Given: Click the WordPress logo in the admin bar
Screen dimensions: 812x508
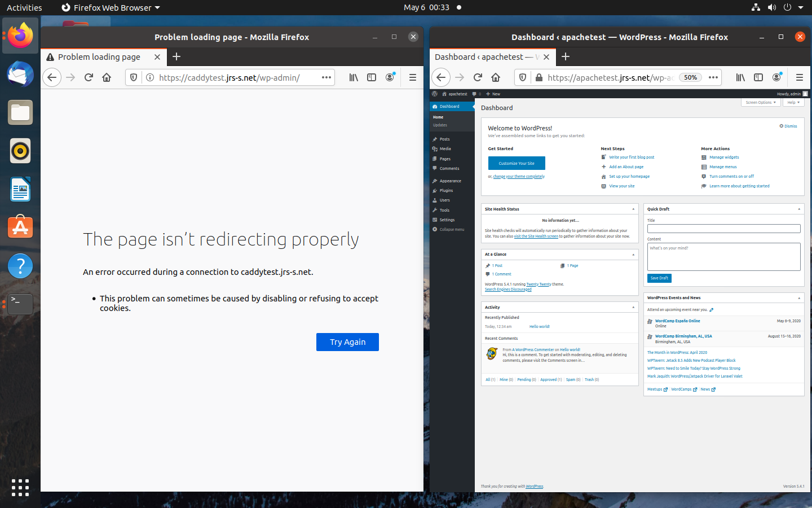Looking at the screenshot, I should pyautogui.click(x=435, y=94).
